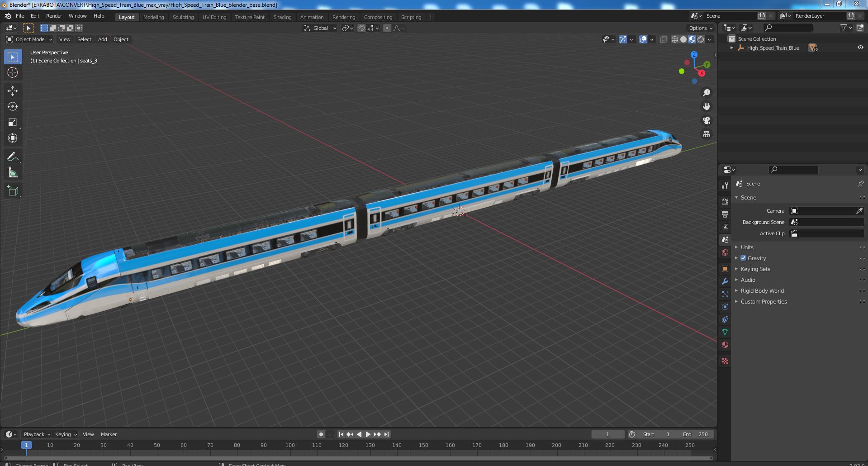Toggle X-ray mode

663,39
